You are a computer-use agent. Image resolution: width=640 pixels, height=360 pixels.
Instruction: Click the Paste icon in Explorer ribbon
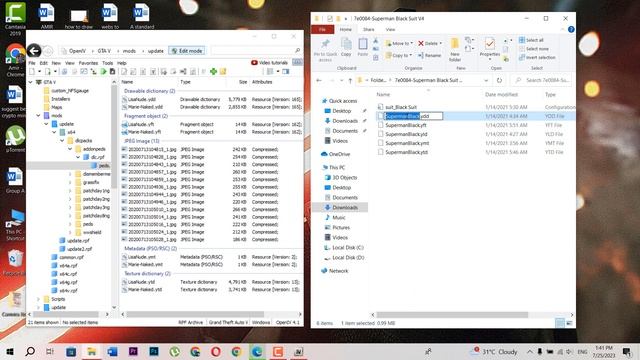point(362,44)
